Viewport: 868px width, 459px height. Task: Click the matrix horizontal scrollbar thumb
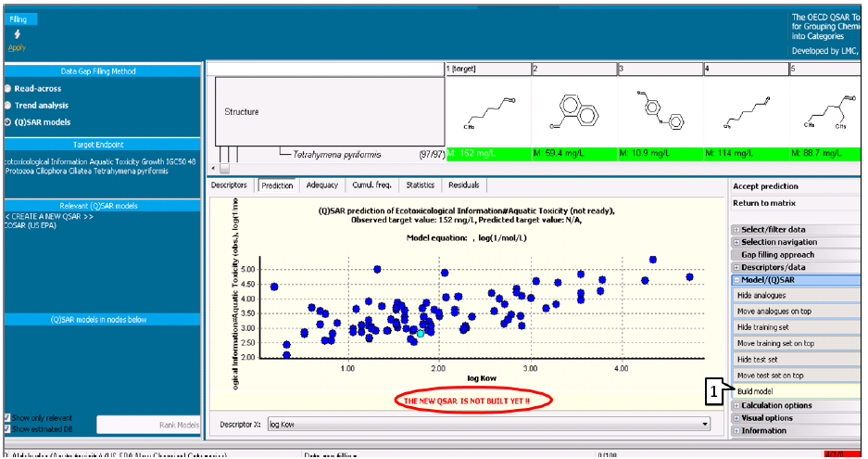[x=224, y=168]
